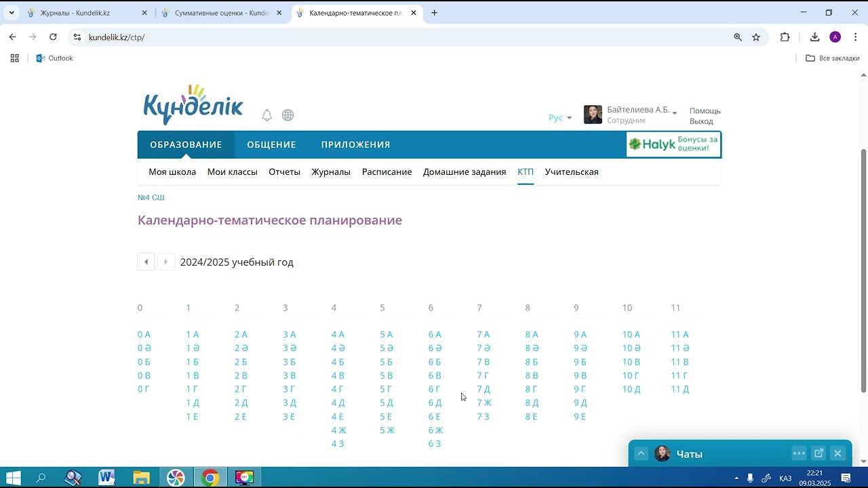Open Word from the taskbar
The width and height of the screenshot is (868, 488).
106,478
